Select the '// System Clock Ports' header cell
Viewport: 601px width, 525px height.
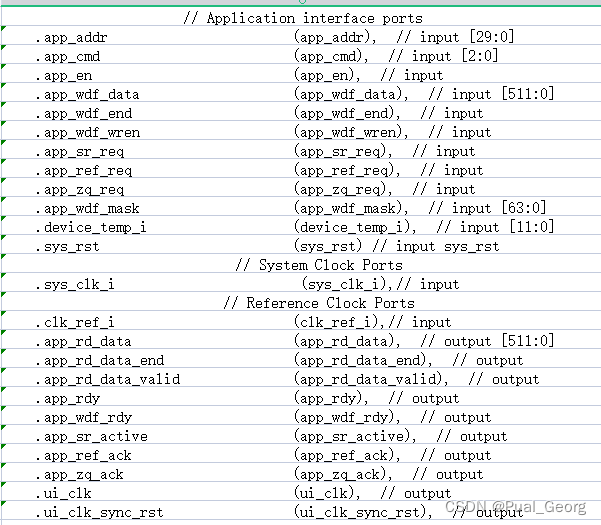pos(319,265)
